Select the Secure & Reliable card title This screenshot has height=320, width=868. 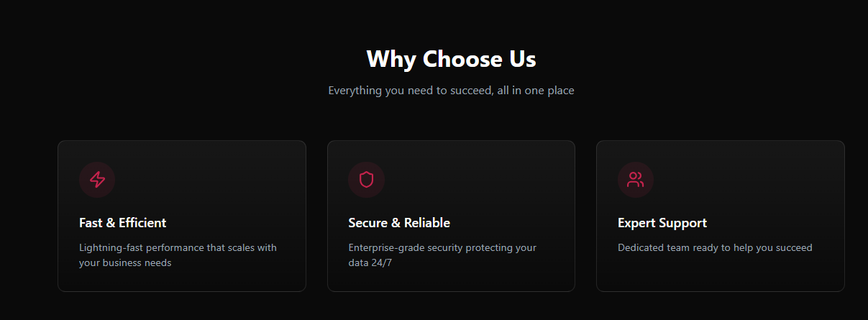[x=399, y=223]
